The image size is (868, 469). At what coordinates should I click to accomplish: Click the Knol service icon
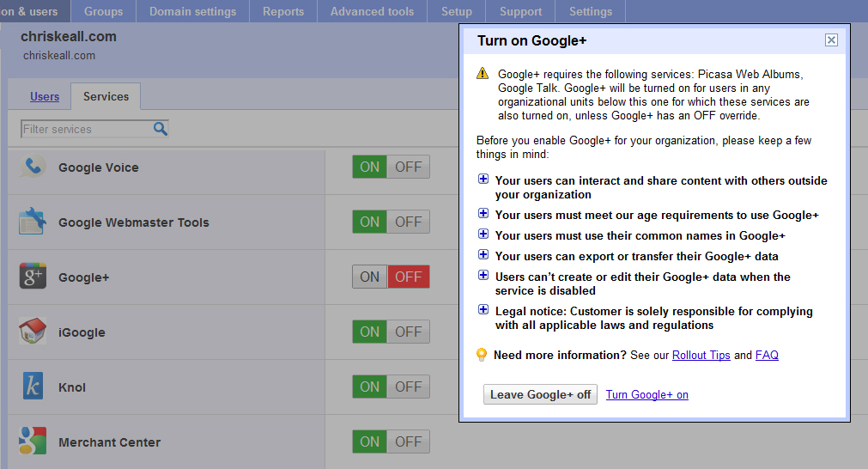click(x=33, y=387)
